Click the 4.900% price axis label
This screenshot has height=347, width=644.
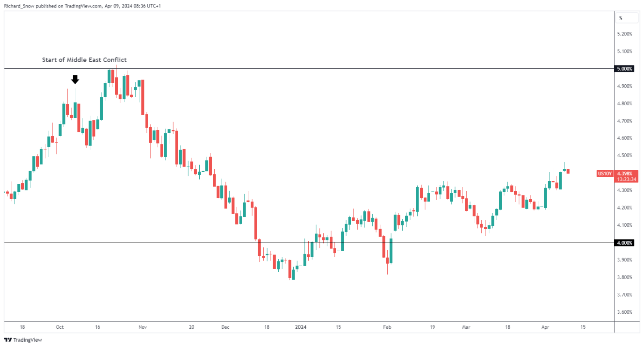[x=625, y=86]
